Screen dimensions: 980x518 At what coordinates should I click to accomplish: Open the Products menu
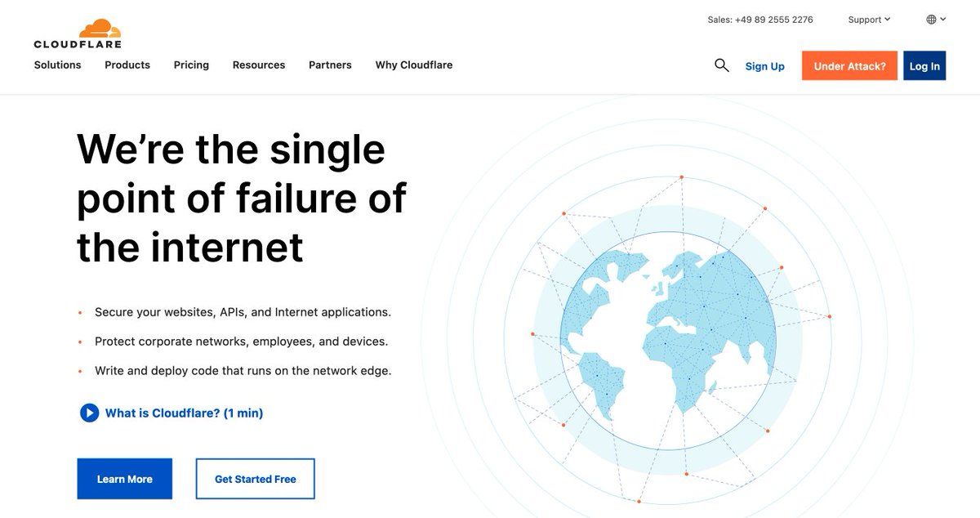[x=127, y=65]
